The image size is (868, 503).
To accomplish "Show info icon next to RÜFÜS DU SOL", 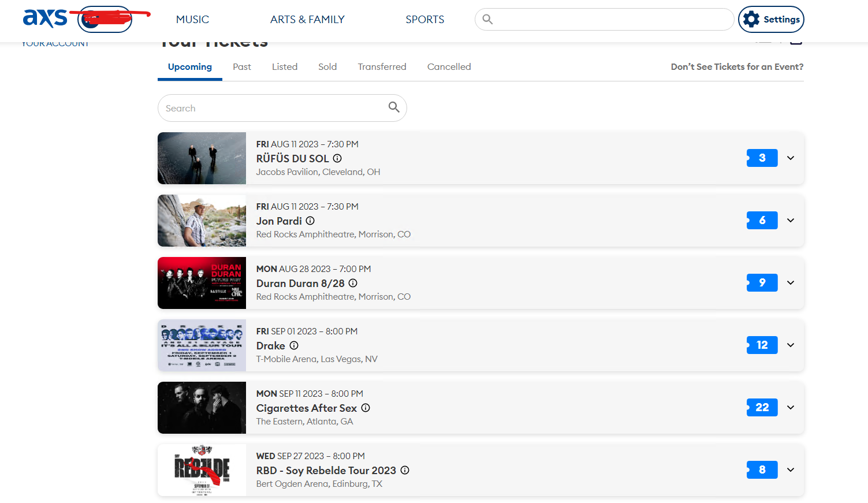I will point(337,158).
